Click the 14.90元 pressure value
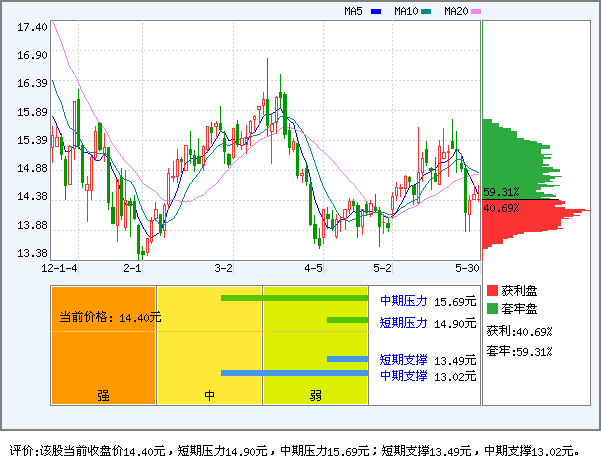The image size is (601, 456). 455,324
